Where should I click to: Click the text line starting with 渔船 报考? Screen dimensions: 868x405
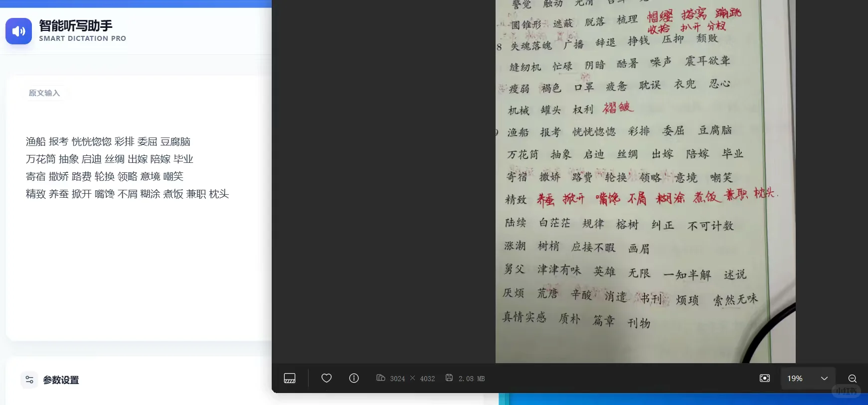tap(108, 141)
